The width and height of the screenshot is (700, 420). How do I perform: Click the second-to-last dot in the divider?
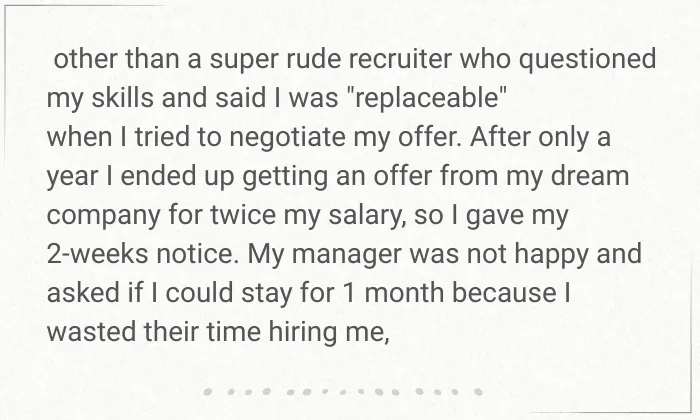[x=455, y=392]
